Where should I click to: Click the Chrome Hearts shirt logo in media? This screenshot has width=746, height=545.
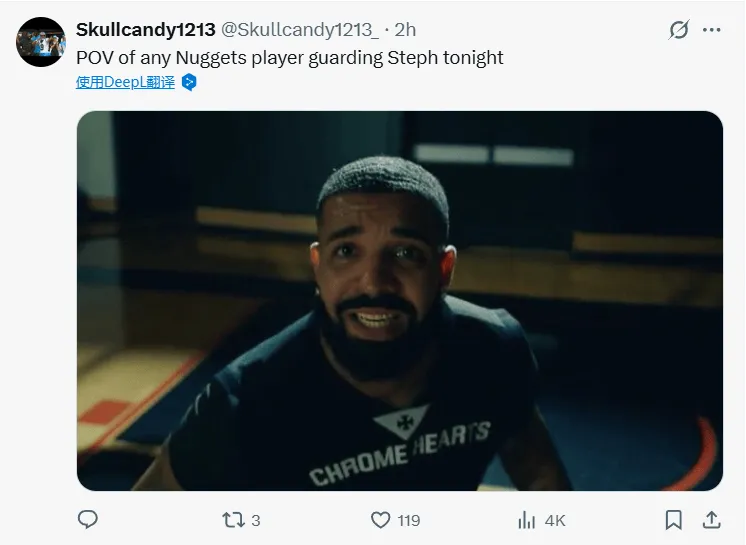coord(400,447)
